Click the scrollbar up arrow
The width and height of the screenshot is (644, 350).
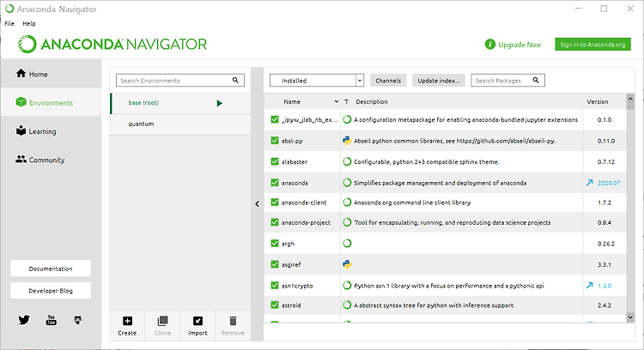pyautogui.click(x=630, y=99)
